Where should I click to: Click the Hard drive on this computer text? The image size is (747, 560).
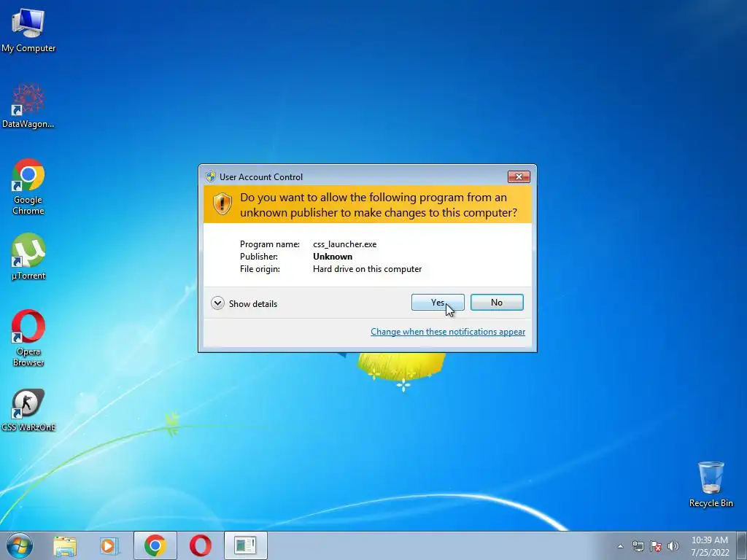(x=368, y=269)
